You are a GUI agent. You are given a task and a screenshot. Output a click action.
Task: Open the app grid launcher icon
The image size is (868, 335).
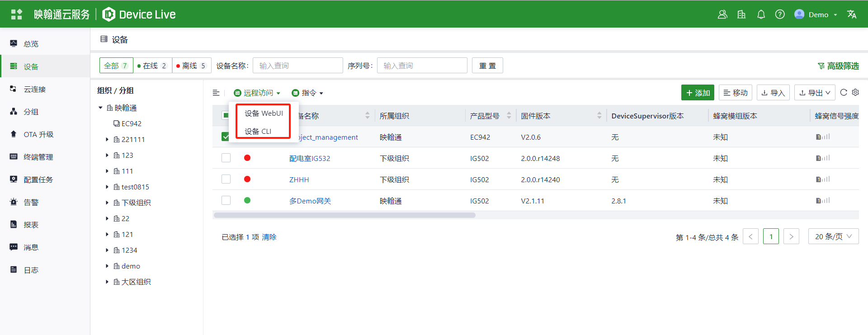point(16,14)
